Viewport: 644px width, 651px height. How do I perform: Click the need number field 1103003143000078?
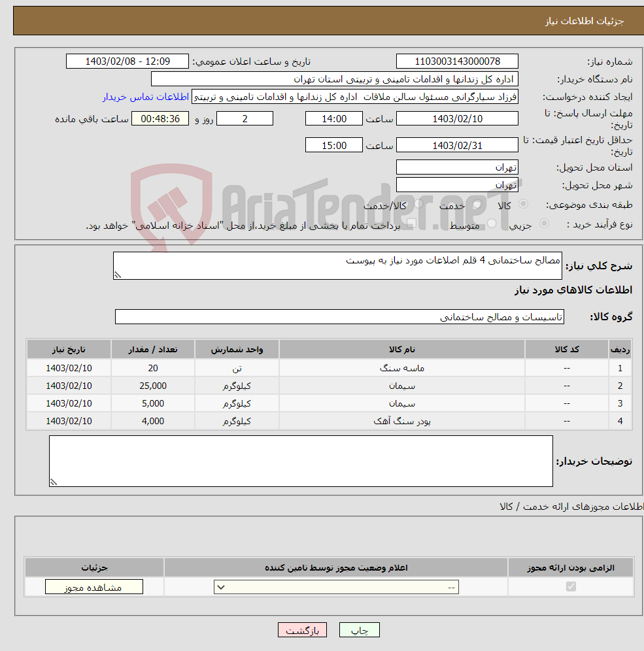coord(457,61)
